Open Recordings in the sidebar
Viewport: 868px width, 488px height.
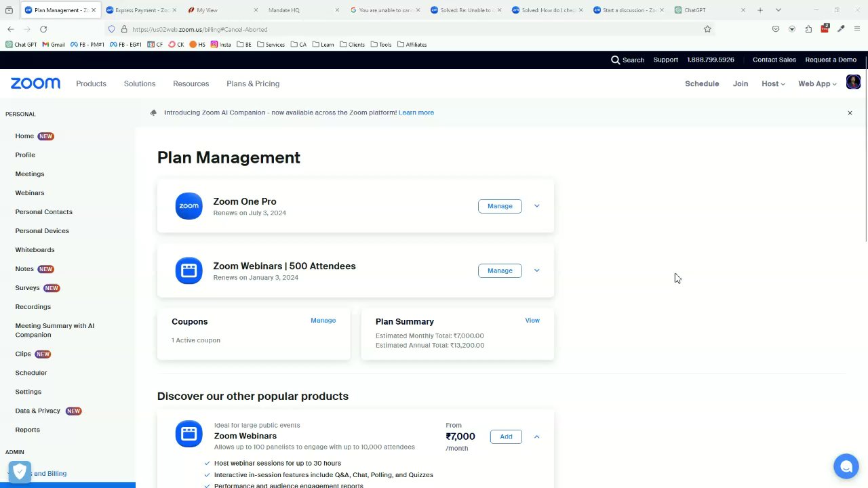pos(33,307)
